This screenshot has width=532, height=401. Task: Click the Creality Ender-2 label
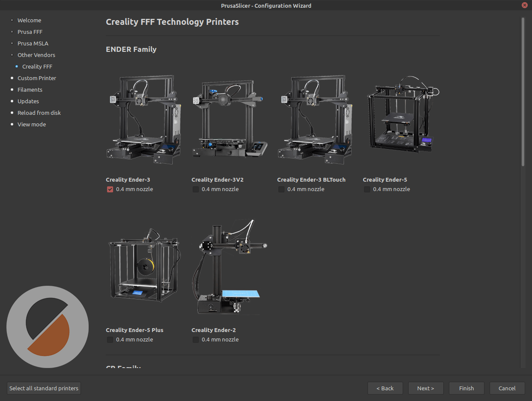click(x=214, y=330)
